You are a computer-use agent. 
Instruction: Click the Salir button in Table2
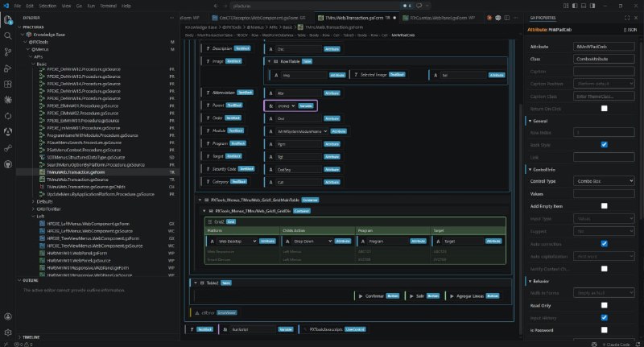(x=424, y=296)
